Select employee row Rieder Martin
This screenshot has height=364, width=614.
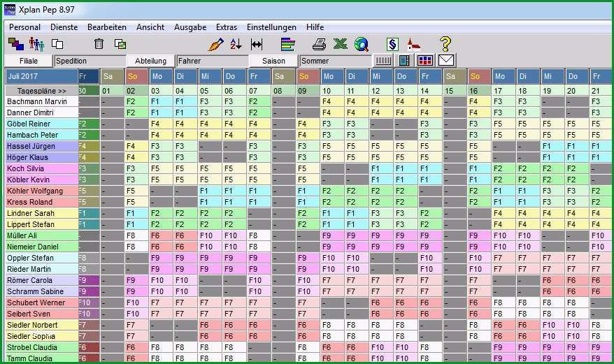click(x=41, y=269)
